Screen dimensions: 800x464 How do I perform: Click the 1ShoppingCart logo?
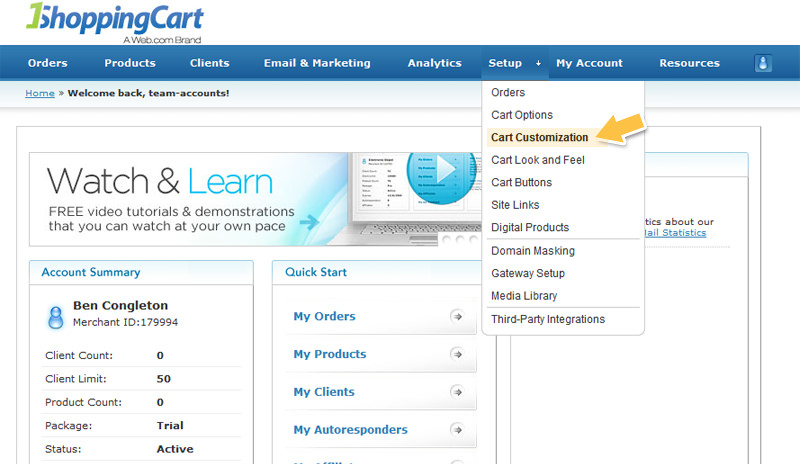tap(115, 23)
